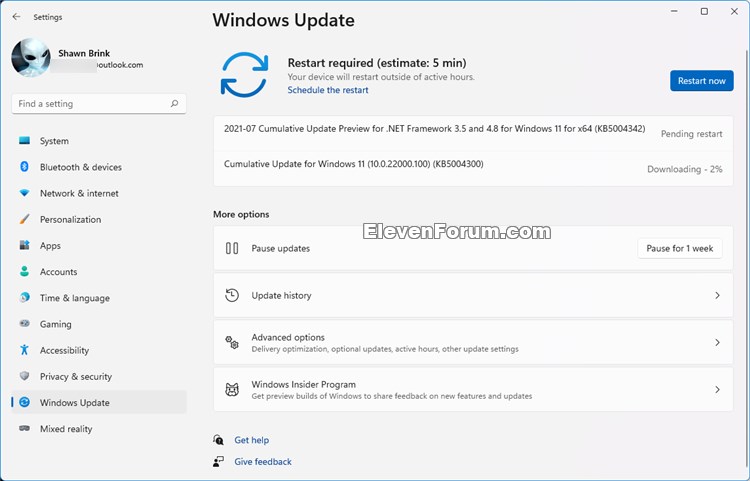Click Pause for 1 week button
Image resolution: width=750 pixels, height=481 pixels.
click(680, 248)
